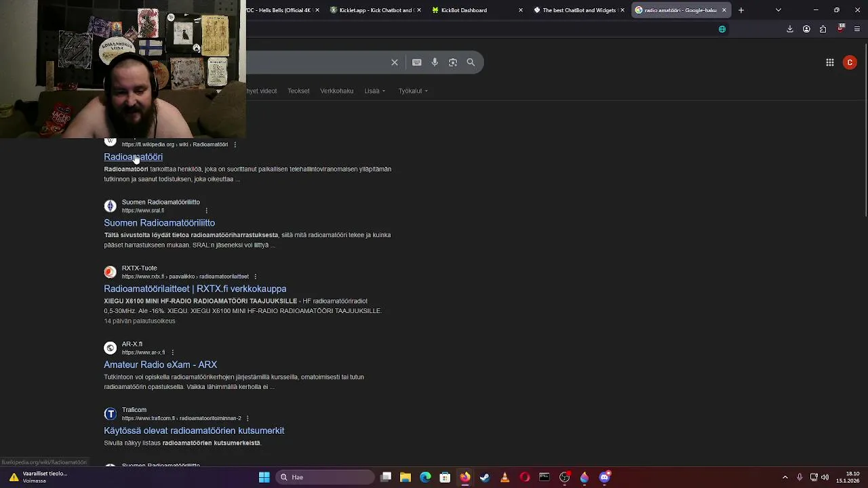Image resolution: width=868 pixels, height=488 pixels.
Task: Close the KickBot Dashboard tab
Action: [x=521, y=10]
